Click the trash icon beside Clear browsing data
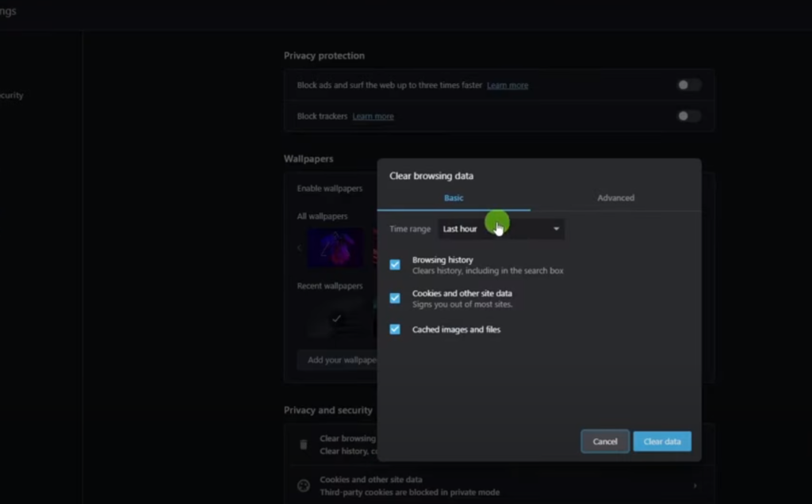The height and width of the screenshot is (504, 812). (303, 445)
